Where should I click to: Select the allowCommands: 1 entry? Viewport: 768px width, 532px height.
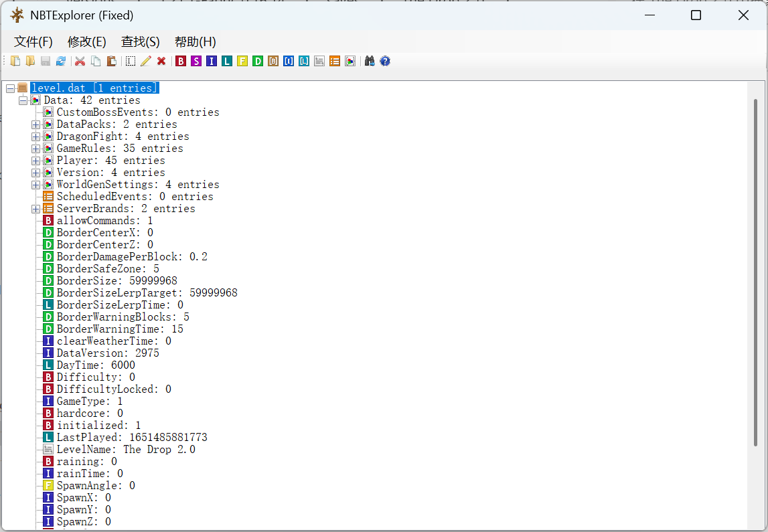click(104, 221)
